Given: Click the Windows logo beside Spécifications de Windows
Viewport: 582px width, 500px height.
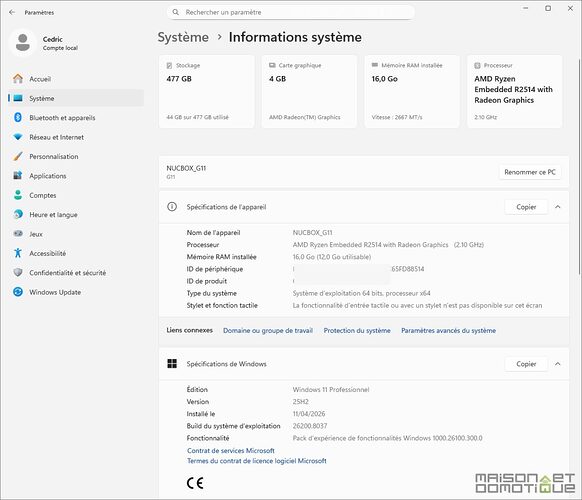Looking at the screenshot, I should pos(172,364).
